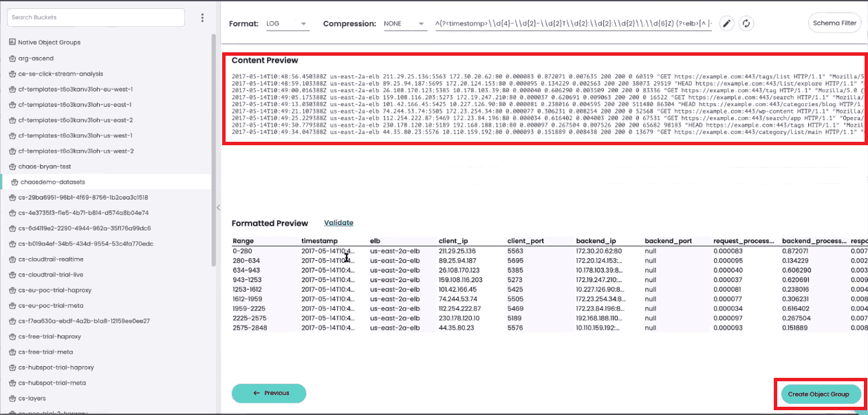Click the Formatted Preview heading
868x415 pixels.
(270, 223)
